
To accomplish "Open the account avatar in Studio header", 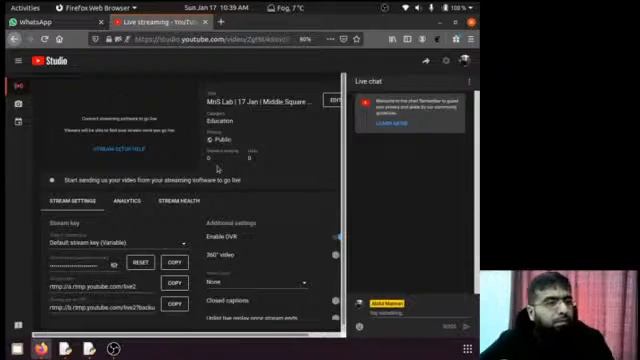I will tap(464, 60).
